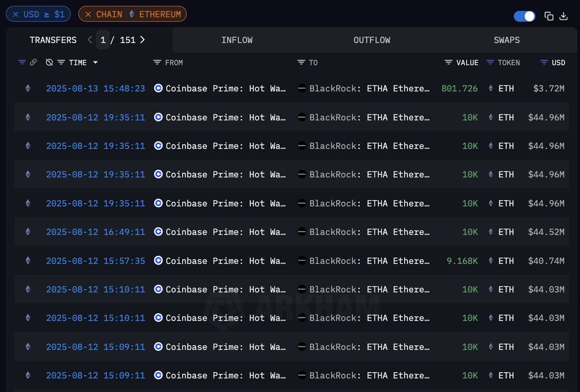Screen dimensions: 580x392
Task: Open BlackRock ETHA recipient in $40.74M row
Action: click(x=370, y=261)
